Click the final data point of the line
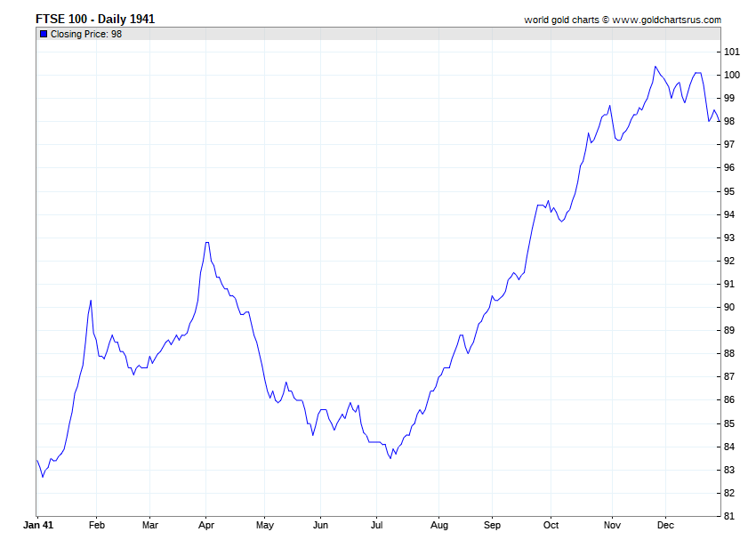Image resolution: width=756 pixels, height=548 pixels. [x=720, y=121]
